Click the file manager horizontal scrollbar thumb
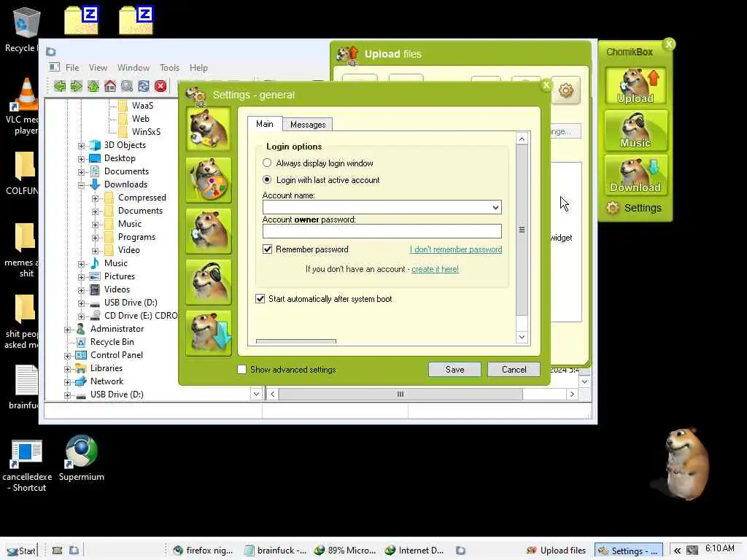 [x=400, y=394]
